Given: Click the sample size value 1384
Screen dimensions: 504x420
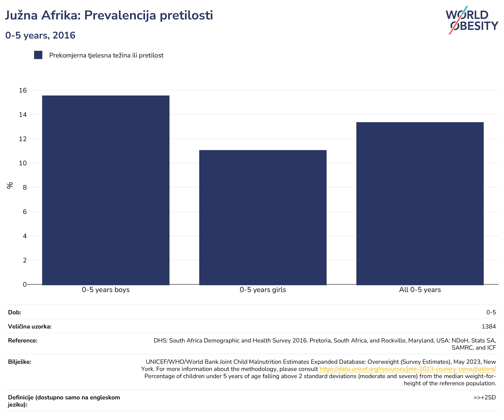Looking at the screenshot, I should 489,327.
